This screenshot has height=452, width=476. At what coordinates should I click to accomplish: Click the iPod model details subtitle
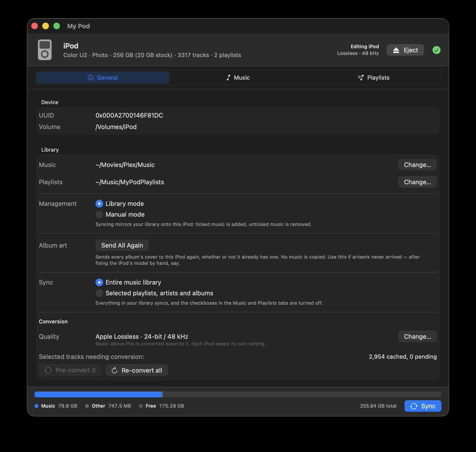[x=152, y=55]
